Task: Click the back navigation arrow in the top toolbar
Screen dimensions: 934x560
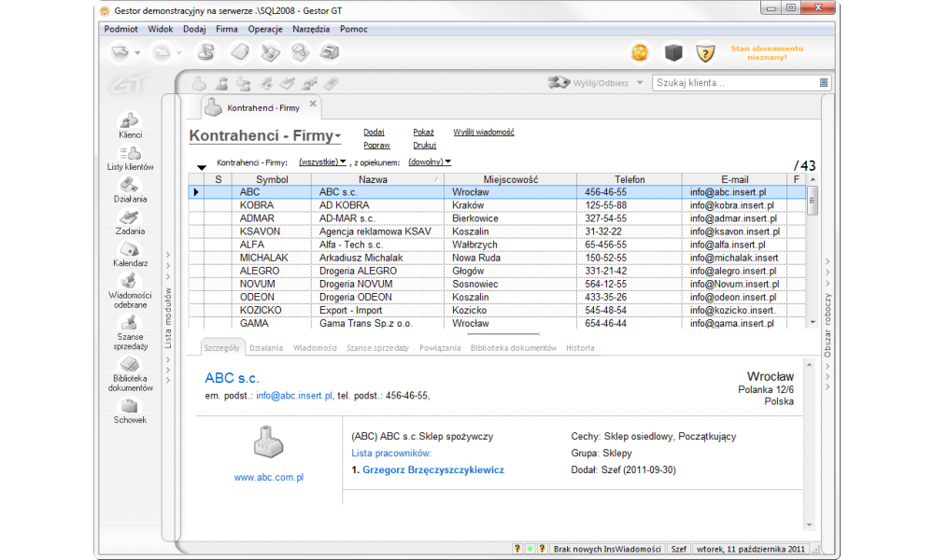Action: 120,52
